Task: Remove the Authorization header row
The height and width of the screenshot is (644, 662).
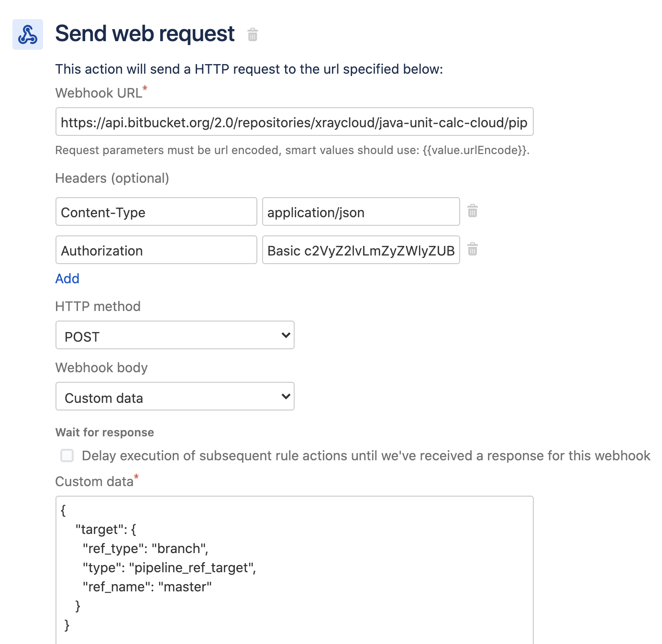Action: (473, 249)
